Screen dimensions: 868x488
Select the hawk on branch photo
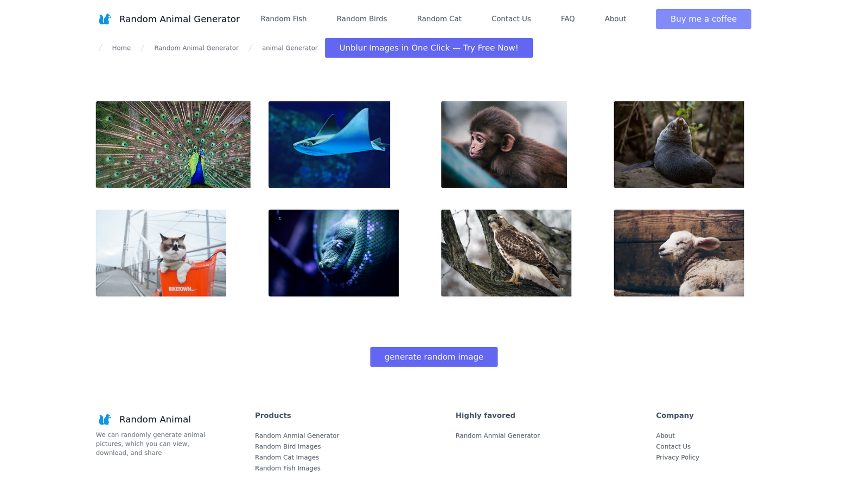pyautogui.click(x=506, y=253)
